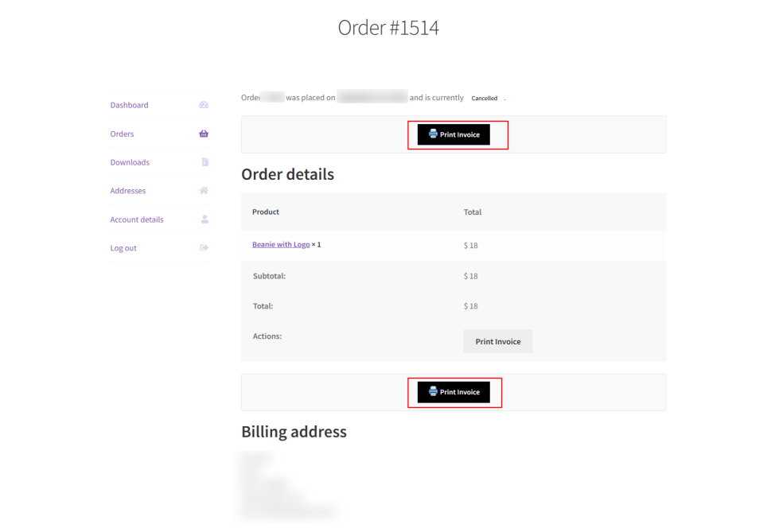The height and width of the screenshot is (532, 779).
Task: Click the Account details user icon
Action: [204, 219]
